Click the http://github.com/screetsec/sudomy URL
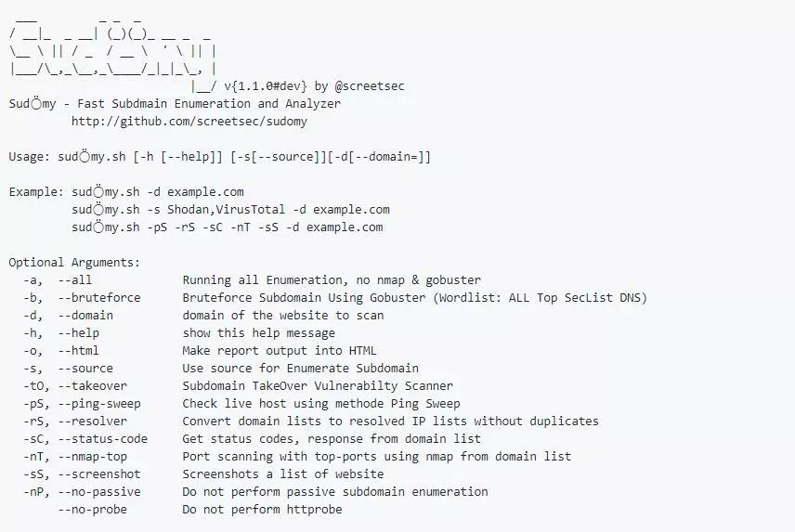 [x=189, y=122]
